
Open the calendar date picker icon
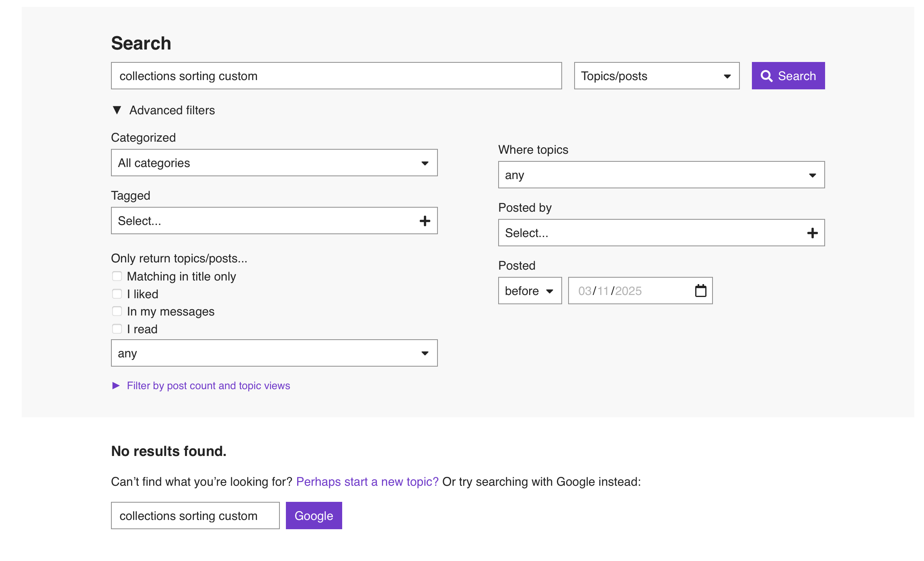700,291
